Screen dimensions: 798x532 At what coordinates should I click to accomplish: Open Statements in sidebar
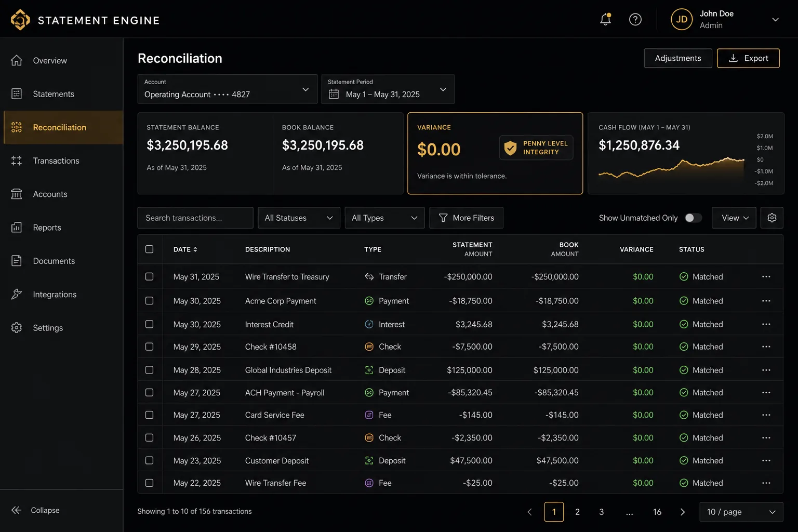62,94
